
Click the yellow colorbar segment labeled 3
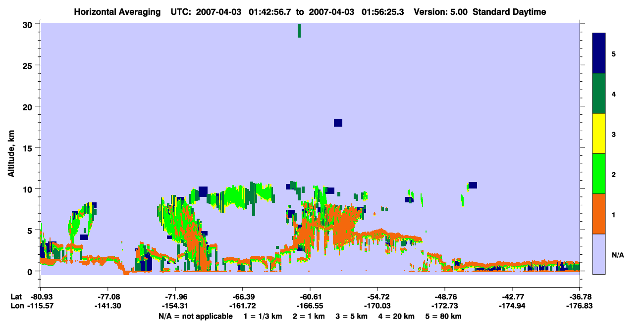pyautogui.click(x=599, y=134)
